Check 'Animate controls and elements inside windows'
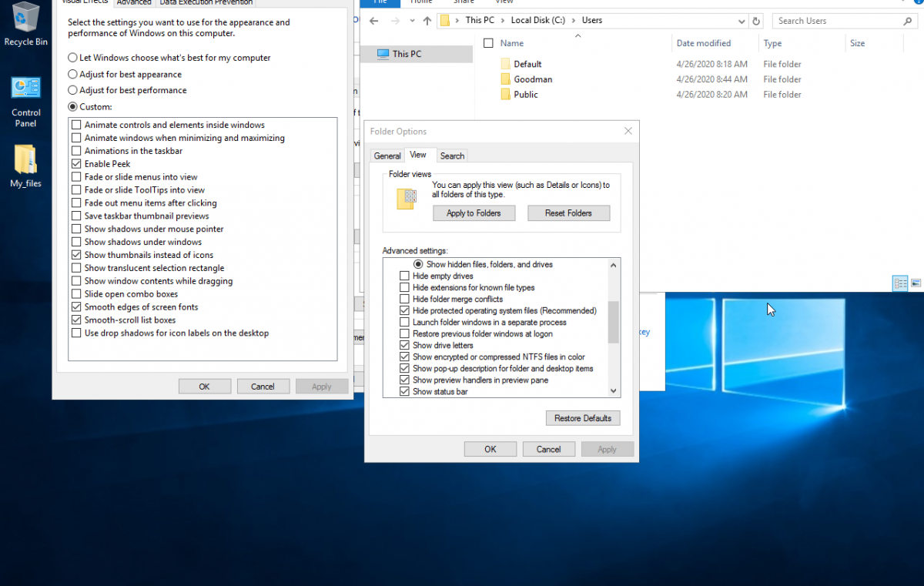 pyautogui.click(x=76, y=125)
